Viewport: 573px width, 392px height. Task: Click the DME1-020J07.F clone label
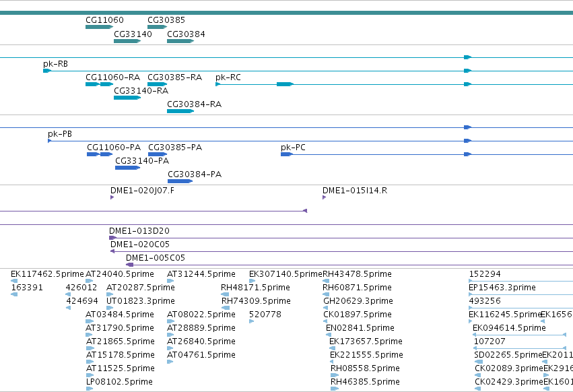pos(142,191)
